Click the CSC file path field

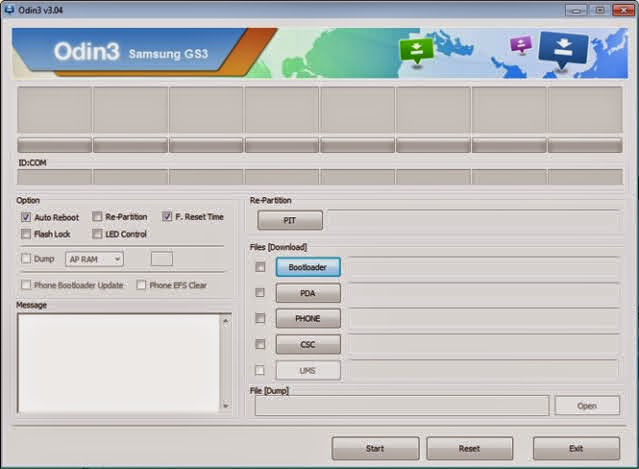484,345
